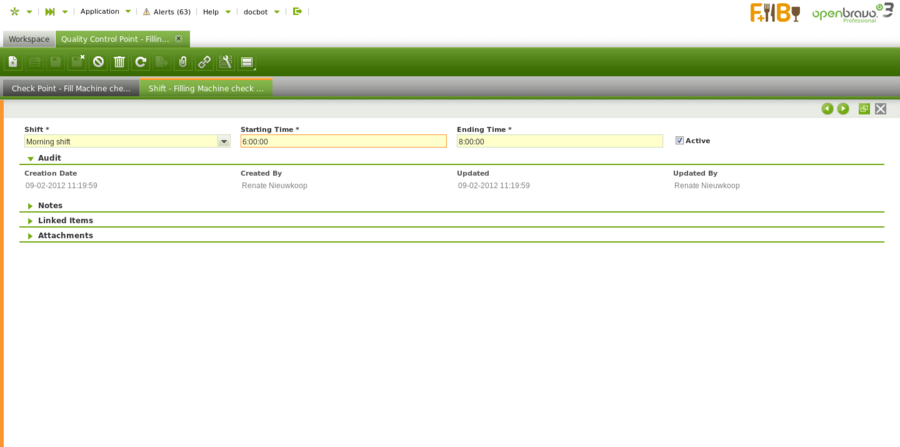This screenshot has height=447, width=900.
Task: Click the Undo changes toolbar icon
Action: click(x=98, y=62)
